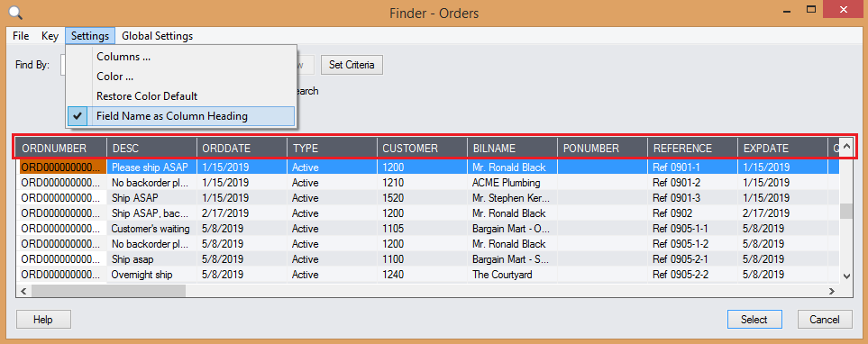Click the horizontal scrollbar left arrow
Viewport: 868px width, 344px height.
23,290
